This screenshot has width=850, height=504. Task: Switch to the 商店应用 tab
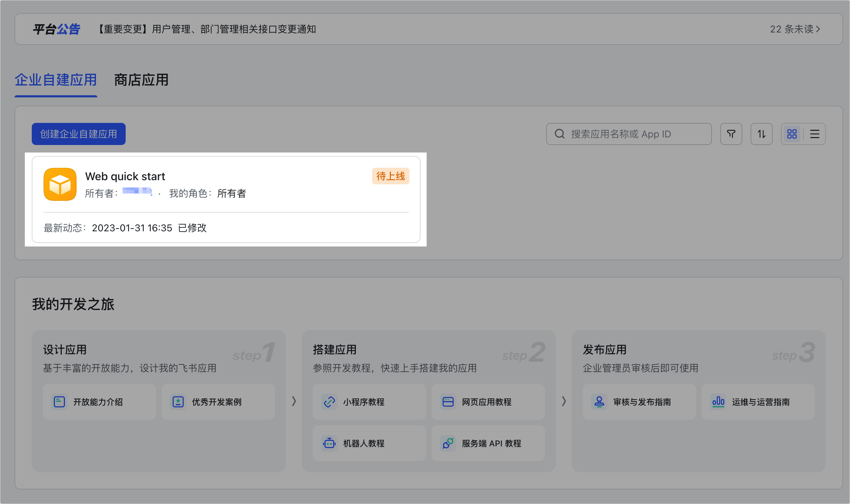pyautogui.click(x=141, y=80)
